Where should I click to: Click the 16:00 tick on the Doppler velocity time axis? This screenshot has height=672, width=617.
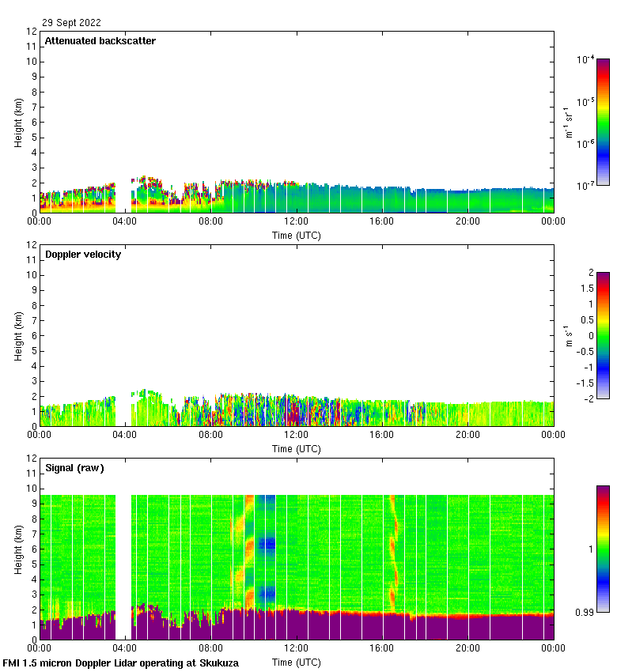tap(382, 436)
